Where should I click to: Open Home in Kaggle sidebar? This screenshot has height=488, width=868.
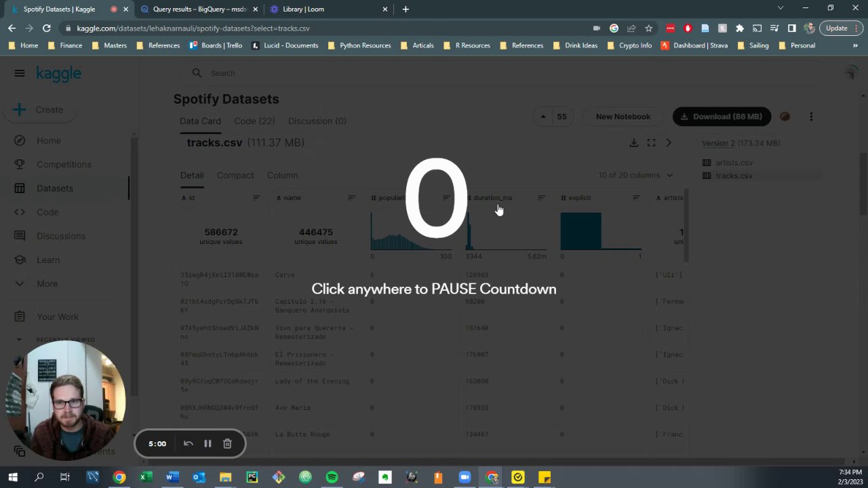[x=49, y=140]
